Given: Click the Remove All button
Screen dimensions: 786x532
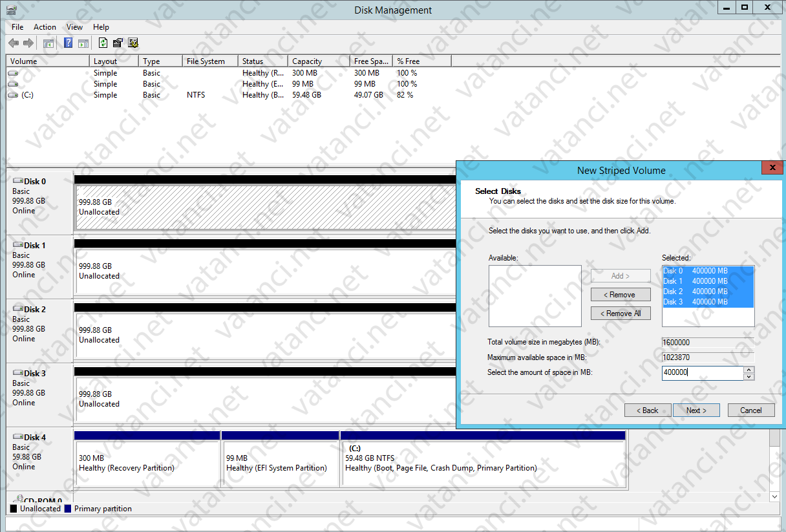Looking at the screenshot, I should tap(620, 313).
